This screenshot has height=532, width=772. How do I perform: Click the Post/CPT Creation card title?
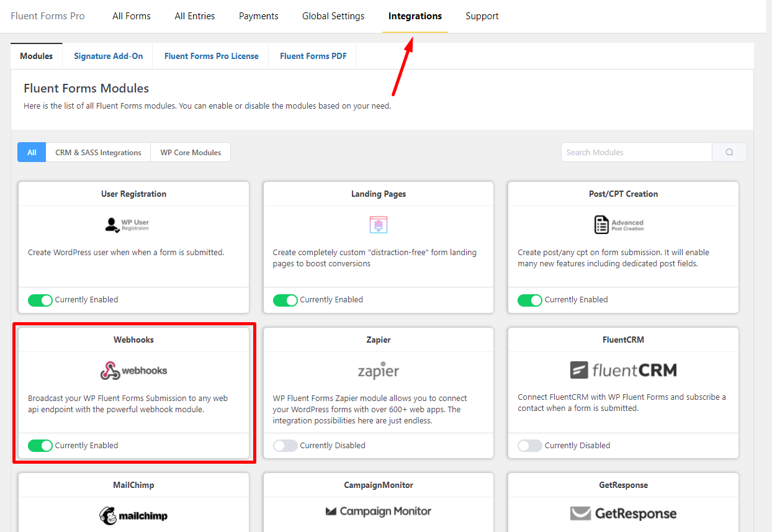click(624, 194)
